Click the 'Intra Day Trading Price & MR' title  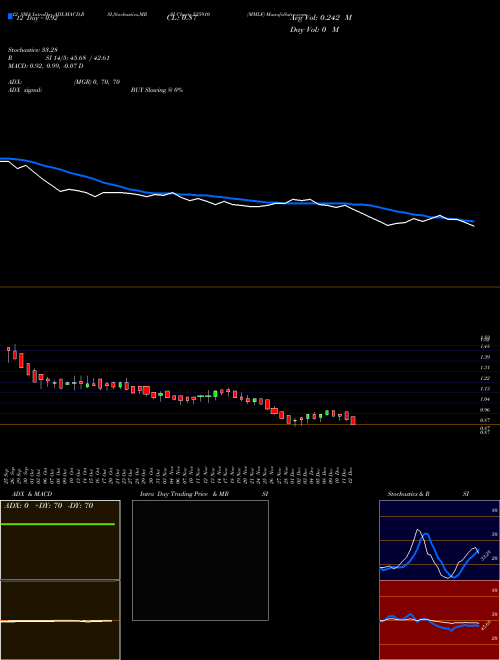point(185,494)
